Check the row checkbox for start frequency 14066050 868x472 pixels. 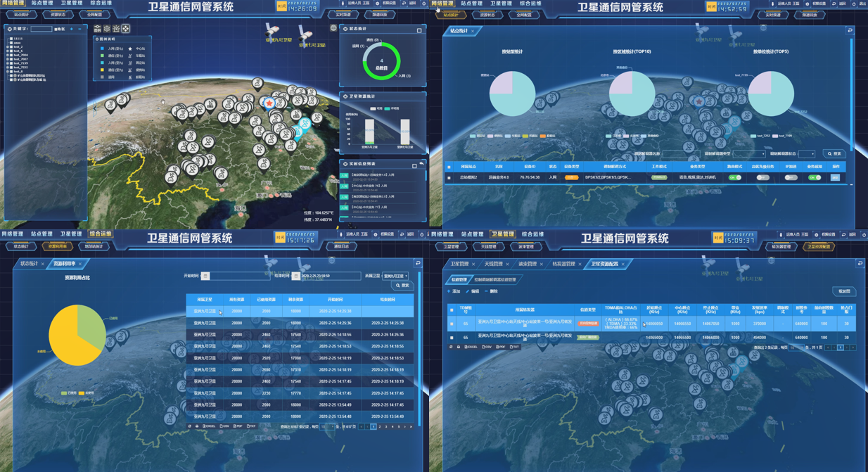click(452, 324)
